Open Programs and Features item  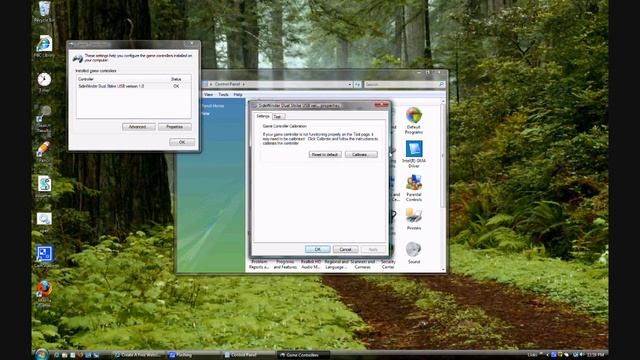click(x=285, y=264)
